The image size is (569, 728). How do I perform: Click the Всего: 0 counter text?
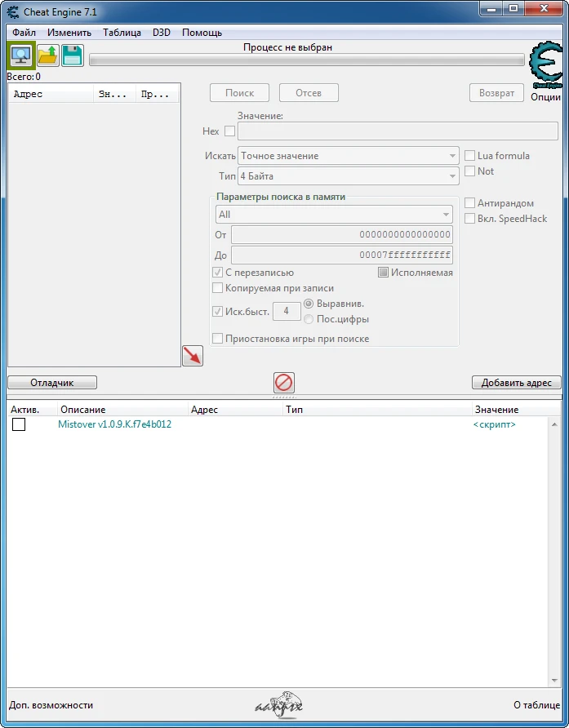[24, 77]
